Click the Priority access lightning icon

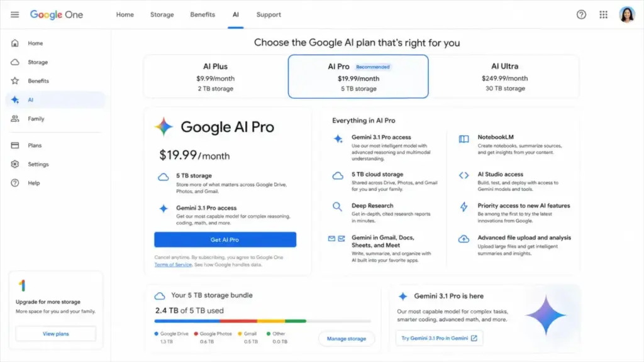[x=464, y=206]
